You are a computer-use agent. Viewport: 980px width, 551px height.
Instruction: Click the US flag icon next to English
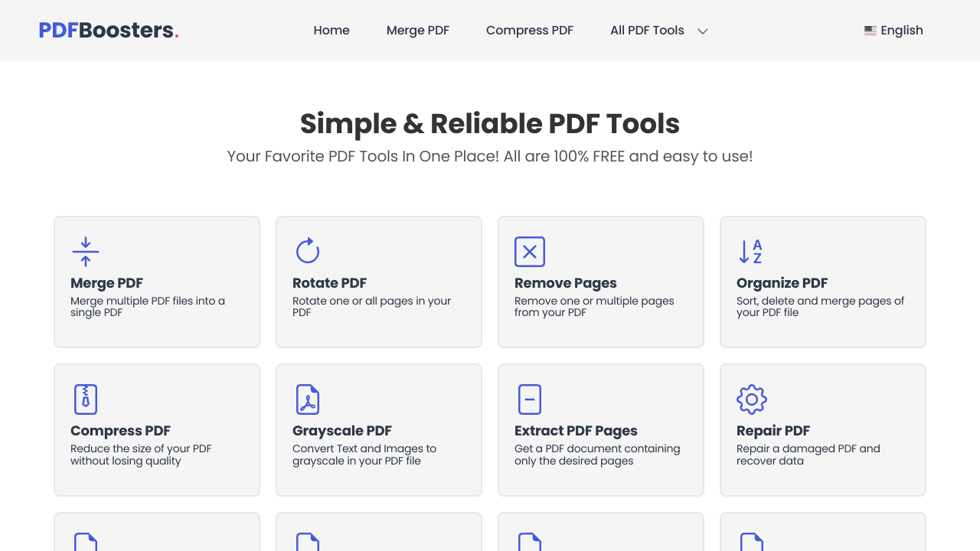point(871,30)
